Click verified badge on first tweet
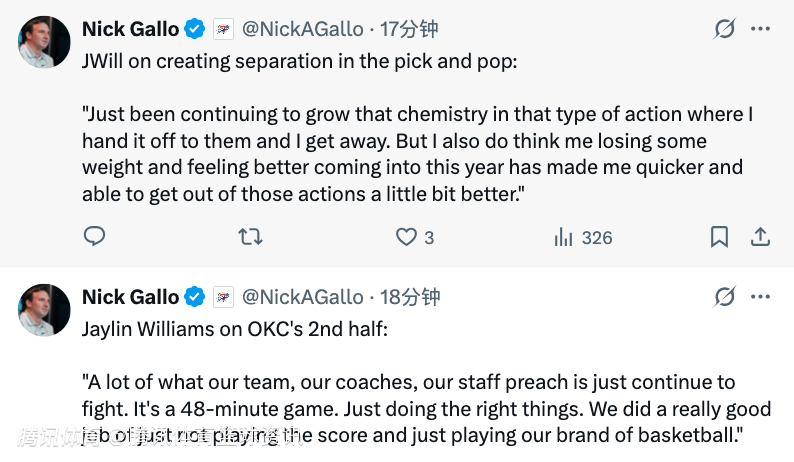This screenshot has width=794, height=462. coord(195,30)
